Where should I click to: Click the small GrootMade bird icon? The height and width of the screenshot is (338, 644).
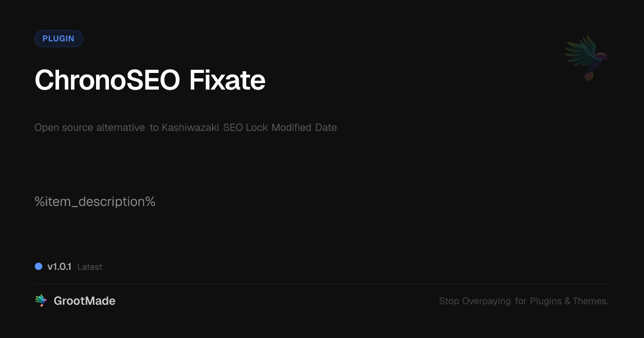click(x=40, y=301)
